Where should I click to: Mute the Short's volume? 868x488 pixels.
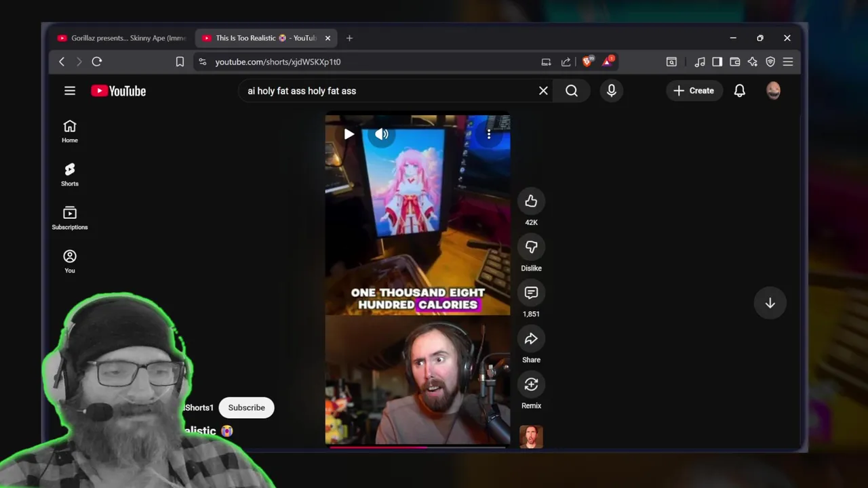click(x=382, y=134)
